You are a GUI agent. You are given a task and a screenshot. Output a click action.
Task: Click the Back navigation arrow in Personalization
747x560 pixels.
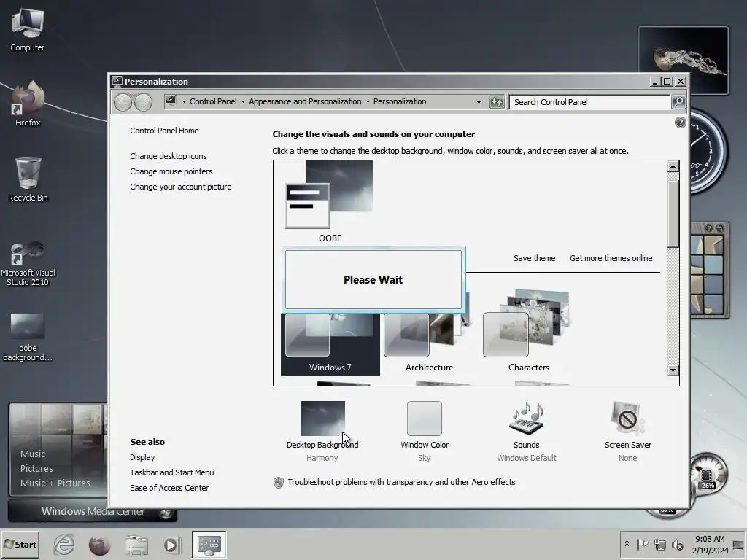pyautogui.click(x=123, y=102)
